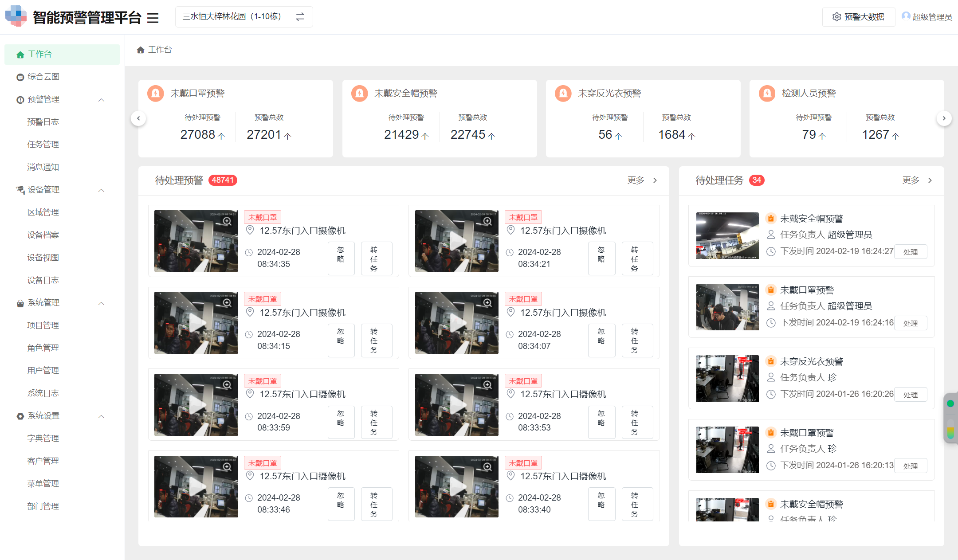This screenshot has height=560, width=958.
Task: Open thumbnail of task issued 16:24:27
Action: (727, 235)
